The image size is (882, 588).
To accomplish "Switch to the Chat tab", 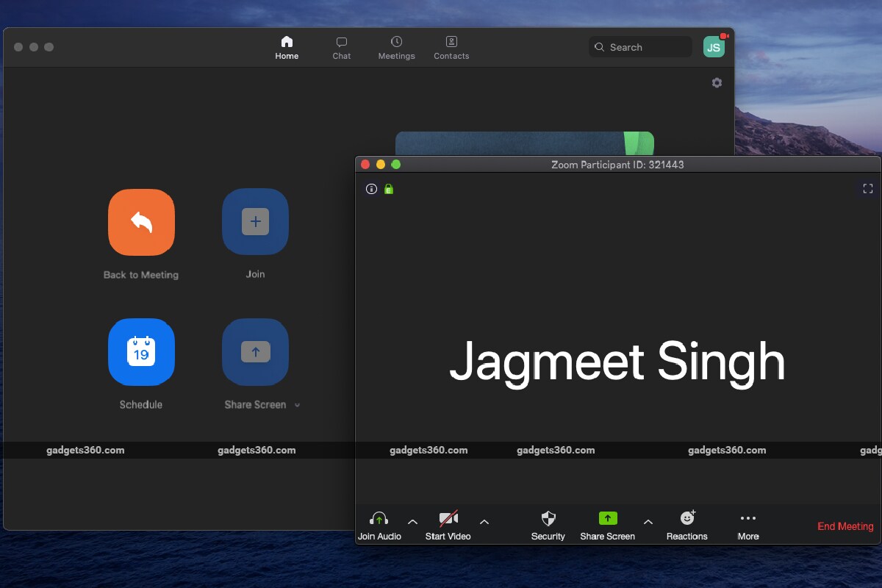I will [x=341, y=47].
